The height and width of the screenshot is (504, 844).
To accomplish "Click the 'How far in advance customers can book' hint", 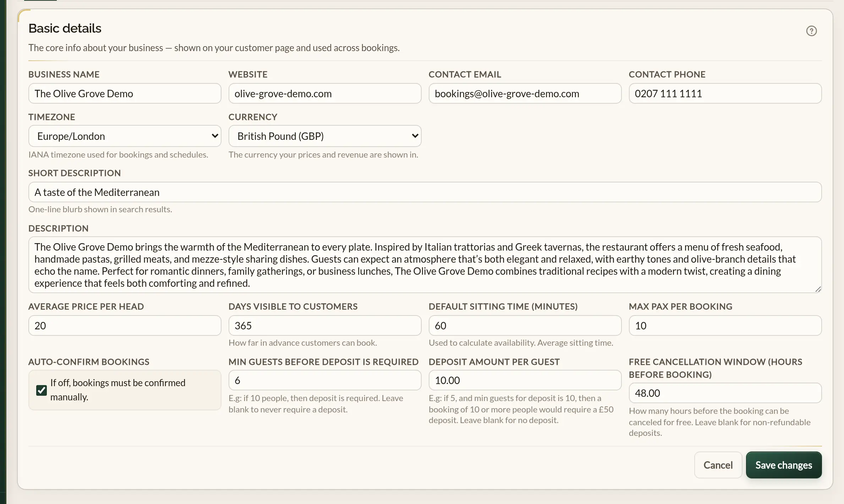I will (x=303, y=343).
